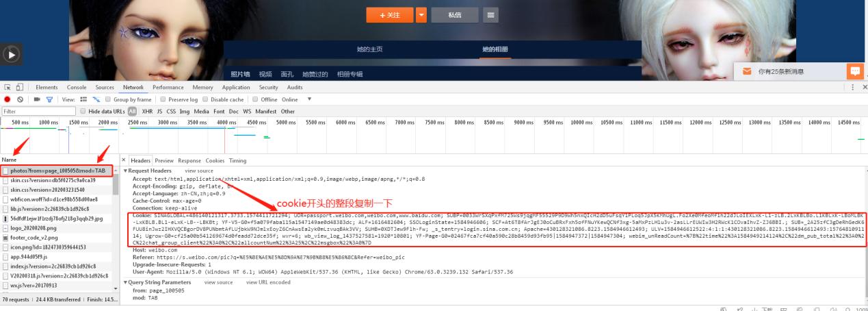Click the 私信 message button

click(x=456, y=14)
